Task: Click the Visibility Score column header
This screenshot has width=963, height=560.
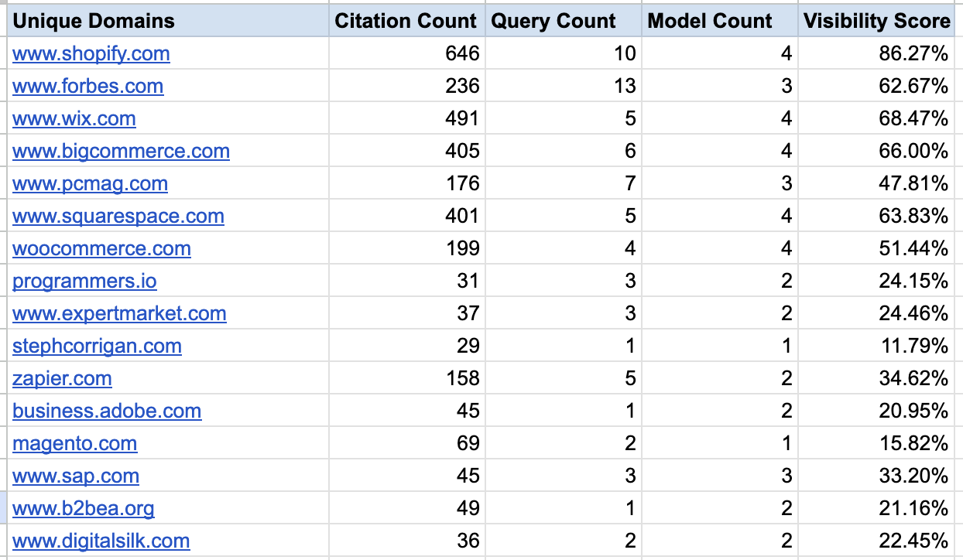Action: 876,21
